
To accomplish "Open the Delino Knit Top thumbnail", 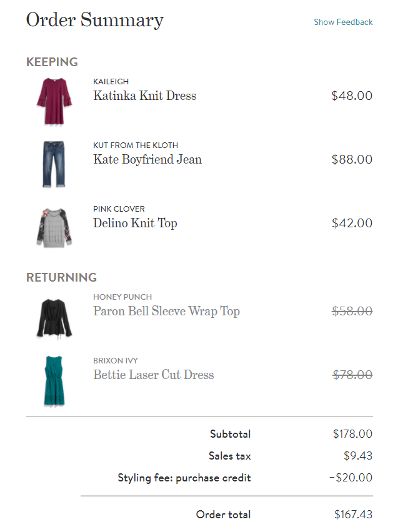I will tap(54, 227).
